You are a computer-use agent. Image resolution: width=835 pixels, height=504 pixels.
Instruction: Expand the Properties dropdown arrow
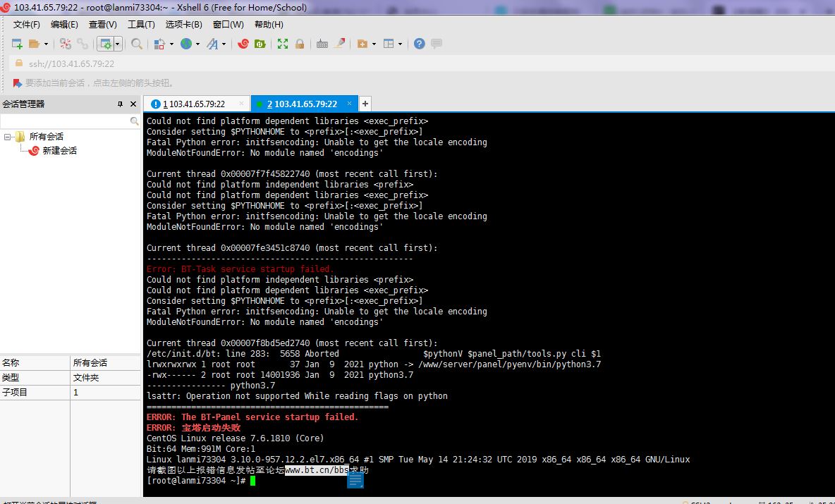pyautogui.click(x=117, y=44)
